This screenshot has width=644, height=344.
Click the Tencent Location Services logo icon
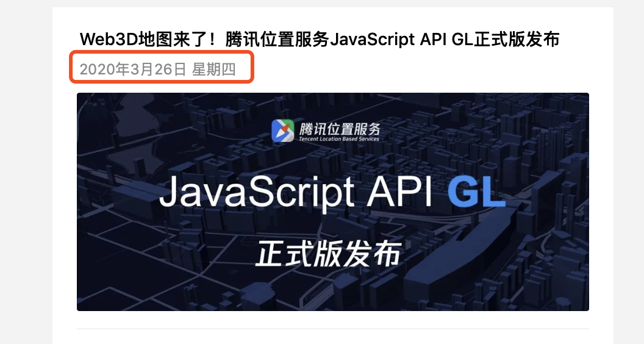click(x=282, y=131)
